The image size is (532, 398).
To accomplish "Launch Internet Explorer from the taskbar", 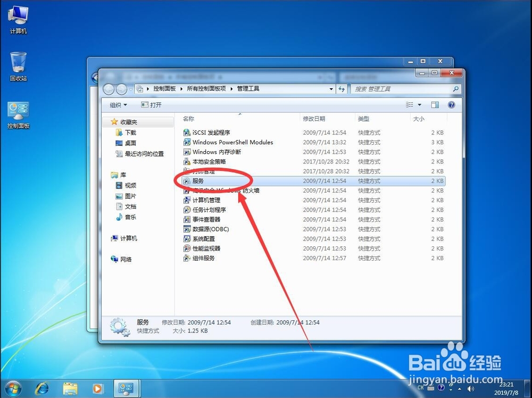I will point(41,388).
